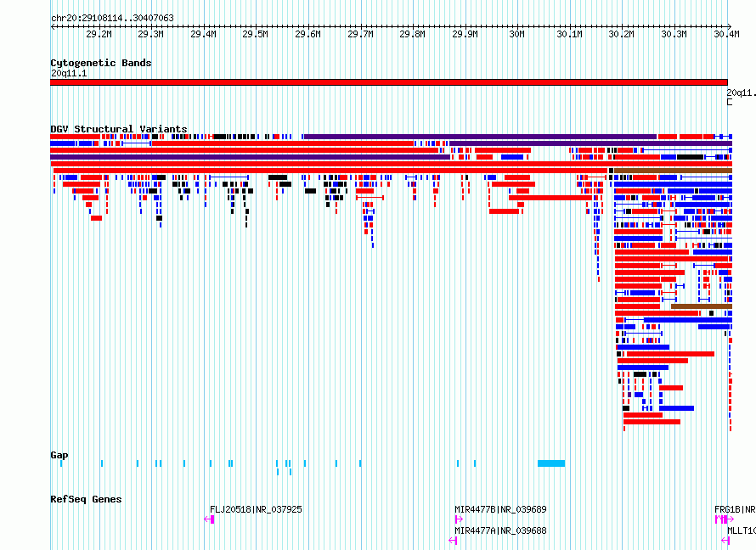Screen dimensions: 756x550
Task: Select the long purple variant bar in top DGV row
Action: [x=480, y=137]
